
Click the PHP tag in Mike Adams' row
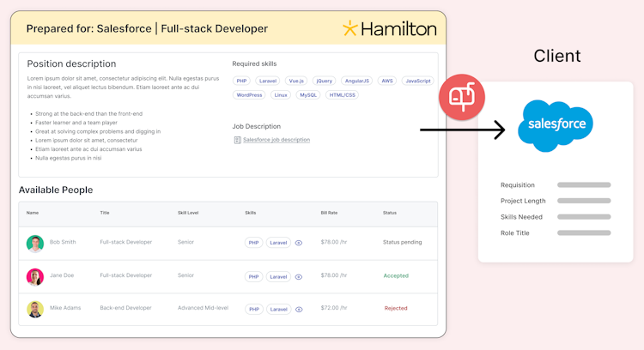coord(254,310)
